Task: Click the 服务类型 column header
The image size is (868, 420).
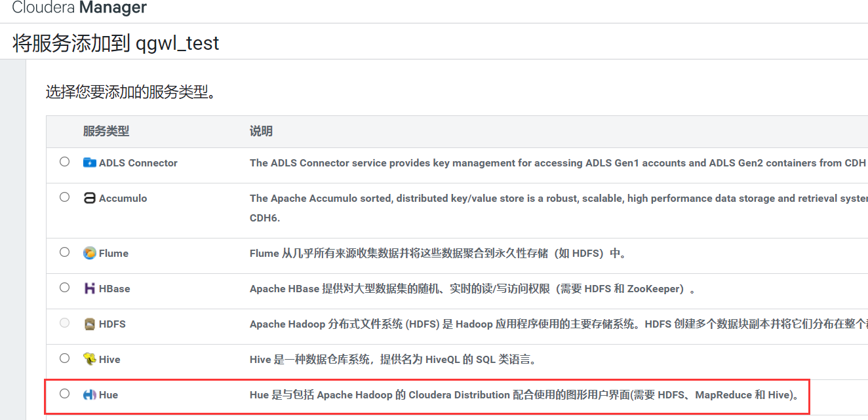Action: (x=106, y=132)
